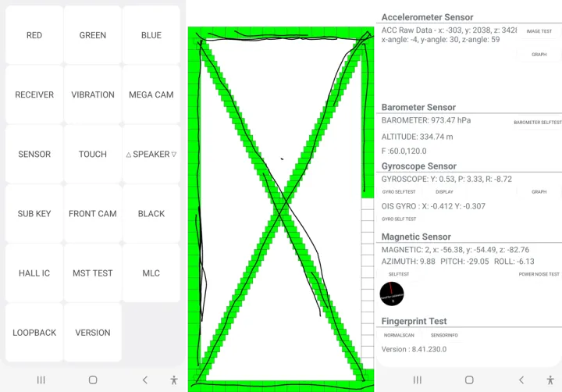
Task: Tap the accessibility icon in left navigation bar
Action: point(174,380)
